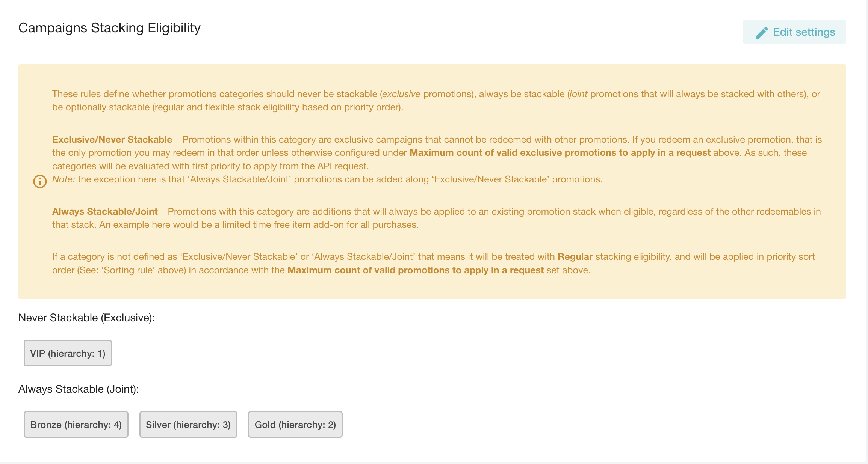Select the Bronze (hierarchy: 4) tag

(76, 425)
